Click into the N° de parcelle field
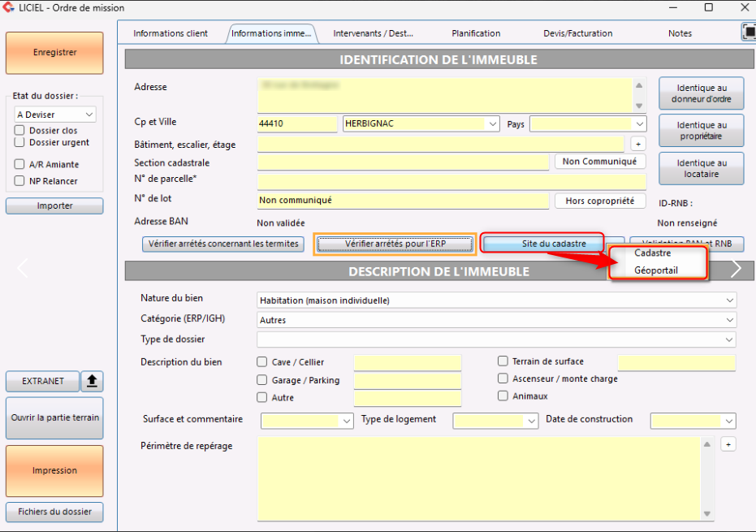This screenshot has width=756, height=532. pyautogui.click(x=451, y=181)
